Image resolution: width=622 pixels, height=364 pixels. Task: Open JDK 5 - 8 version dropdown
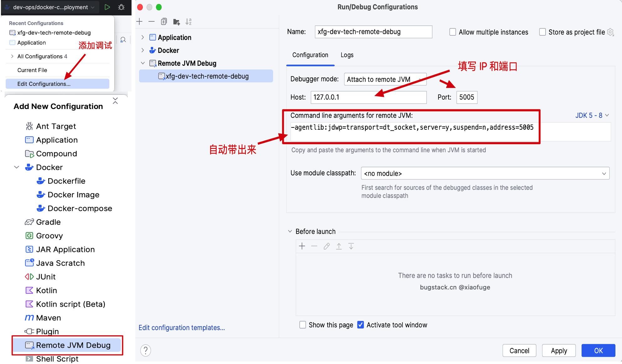[x=592, y=115]
